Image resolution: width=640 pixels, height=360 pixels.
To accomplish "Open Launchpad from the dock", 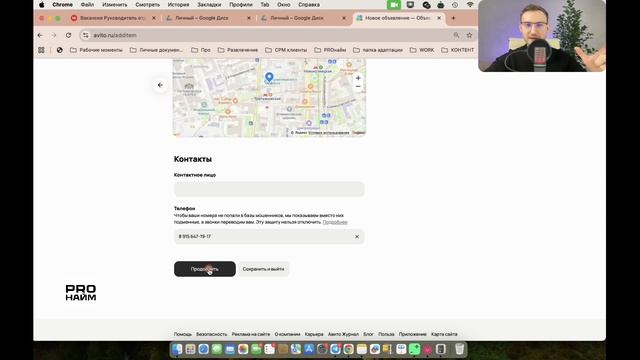I will [x=190, y=349].
